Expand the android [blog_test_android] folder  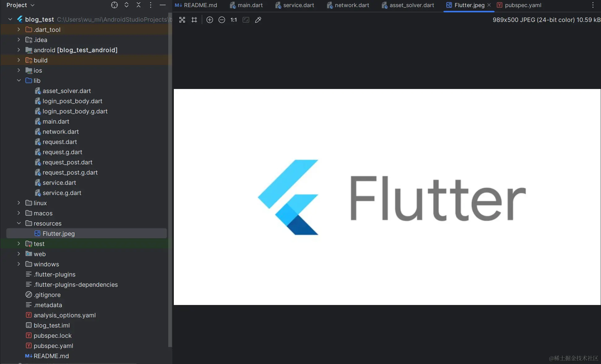click(x=18, y=50)
